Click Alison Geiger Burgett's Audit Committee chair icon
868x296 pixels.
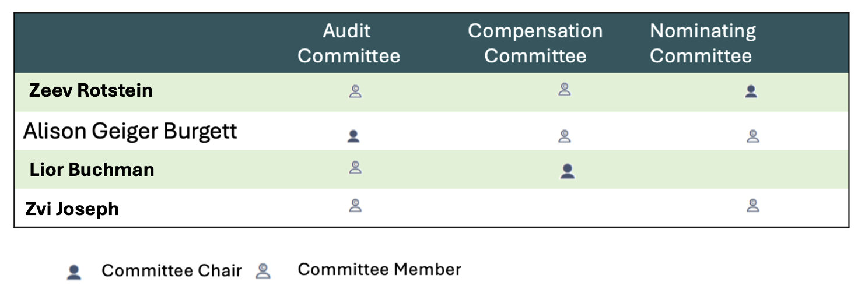click(353, 136)
